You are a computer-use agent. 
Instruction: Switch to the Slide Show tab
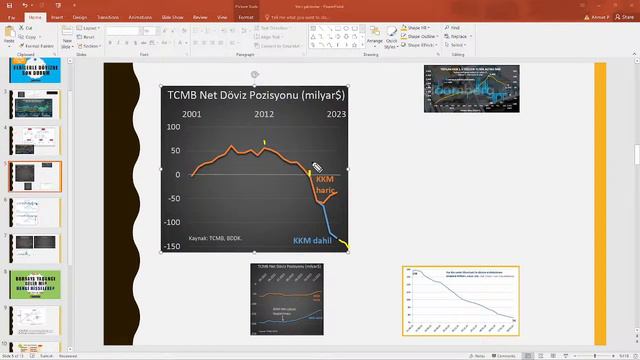[172, 17]
